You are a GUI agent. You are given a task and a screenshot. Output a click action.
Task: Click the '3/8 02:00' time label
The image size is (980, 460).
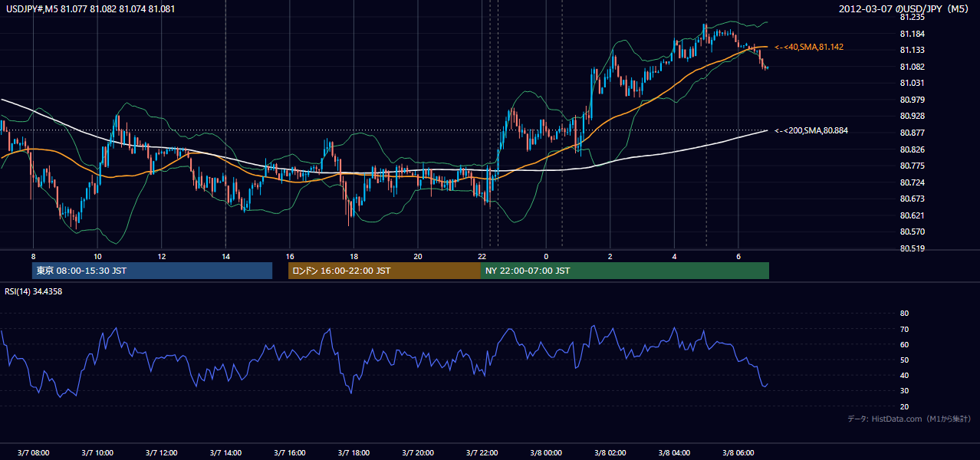[610, 452]
